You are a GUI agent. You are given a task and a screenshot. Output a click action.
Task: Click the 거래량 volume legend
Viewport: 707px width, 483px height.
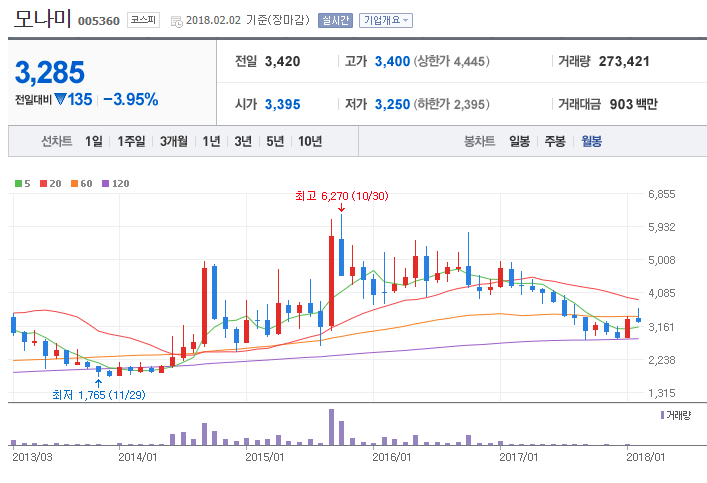(675, 415)
